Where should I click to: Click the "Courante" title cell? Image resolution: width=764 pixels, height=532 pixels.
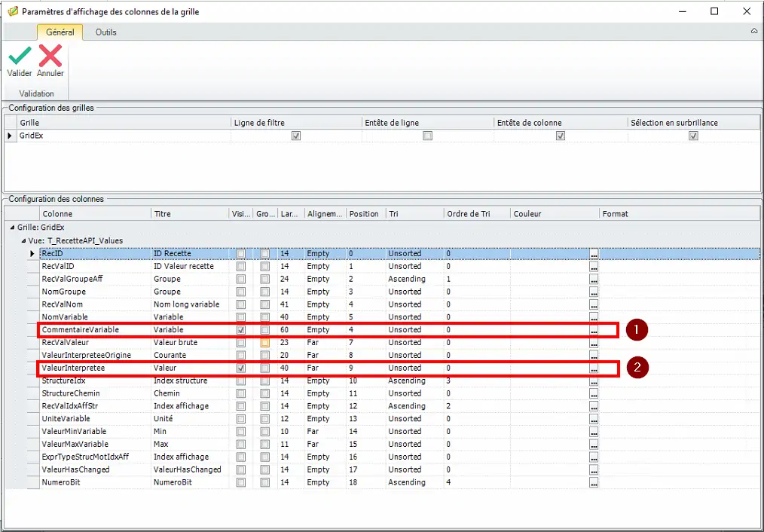[x=190, y=355]
